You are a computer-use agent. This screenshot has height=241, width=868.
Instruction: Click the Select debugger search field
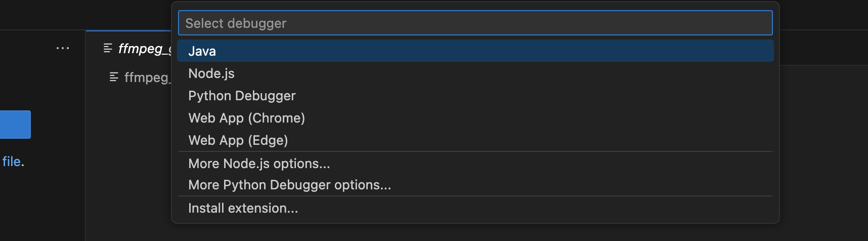click(x=475, y=23)
